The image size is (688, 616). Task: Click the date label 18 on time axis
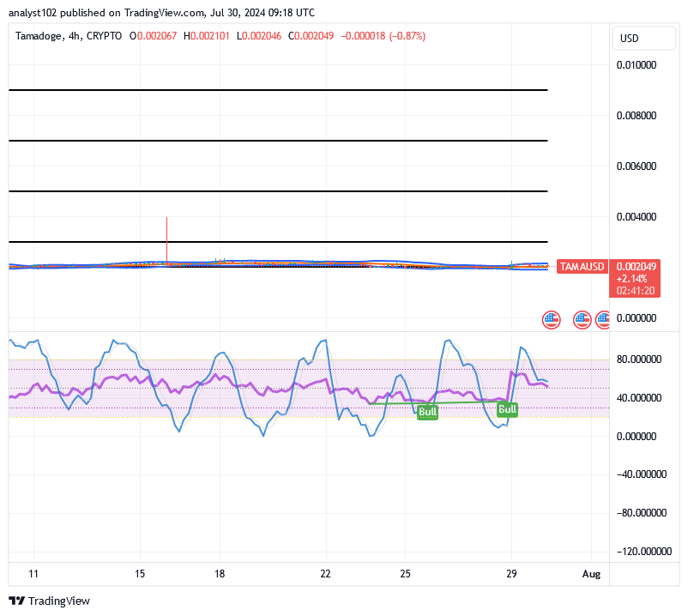tap(220, 574)
